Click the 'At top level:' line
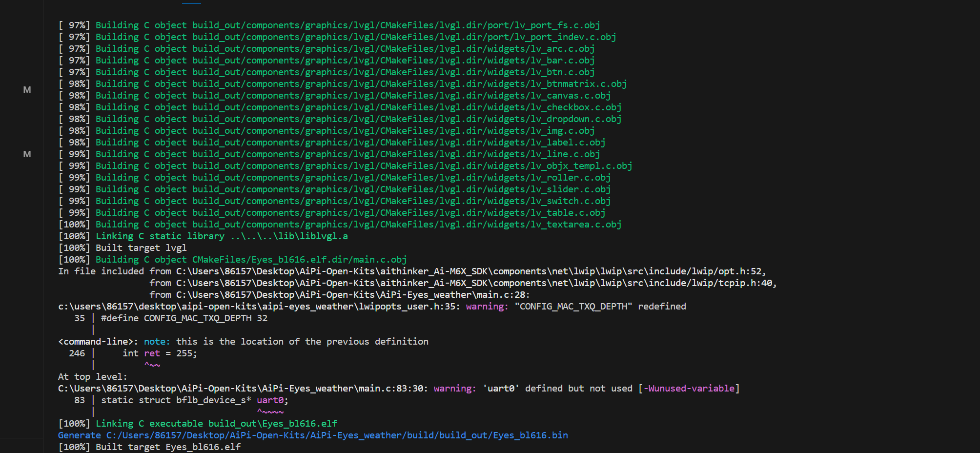The height and width of the screenshot is (453, 980). pos(93,376)
